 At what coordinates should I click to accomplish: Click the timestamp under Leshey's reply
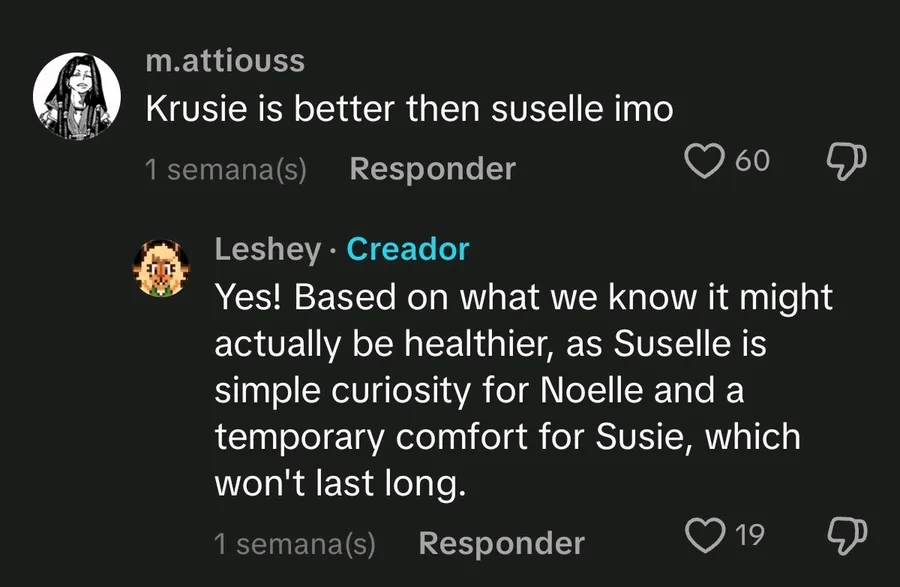(295, 543)
